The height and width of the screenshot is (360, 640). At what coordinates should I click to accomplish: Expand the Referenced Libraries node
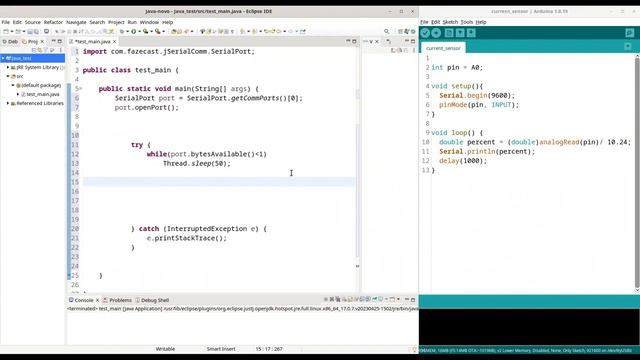pyautogui.click(x=8, y=103)
